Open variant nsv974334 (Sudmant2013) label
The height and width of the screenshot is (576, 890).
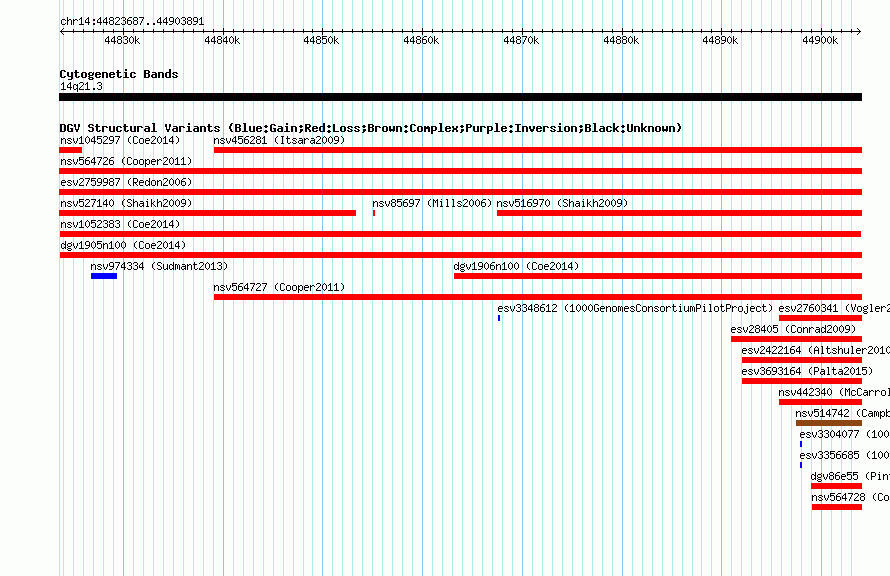click(x=159, y=266)
